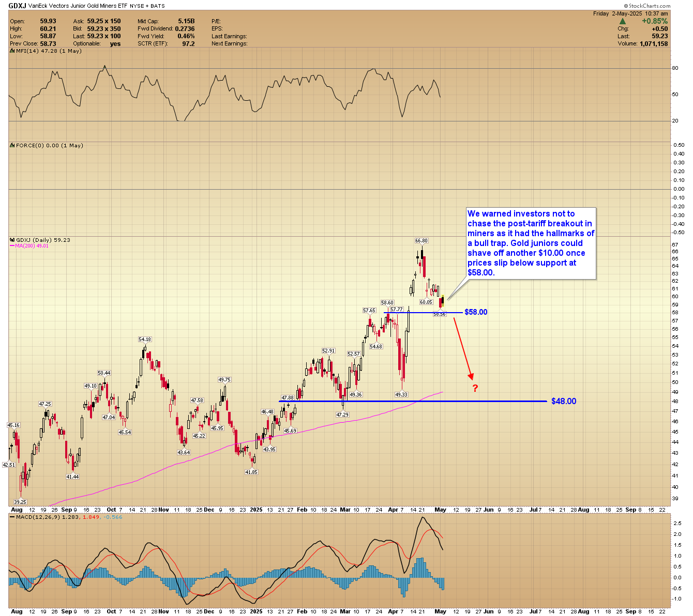
Task: Click the 41.85 December low label
Action: [251, 472]
